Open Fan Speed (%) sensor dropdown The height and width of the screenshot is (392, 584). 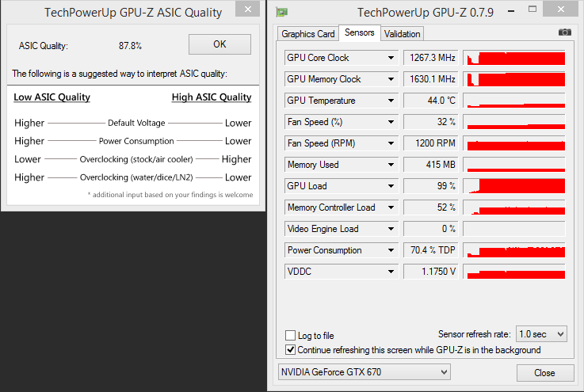click(342, 122)
